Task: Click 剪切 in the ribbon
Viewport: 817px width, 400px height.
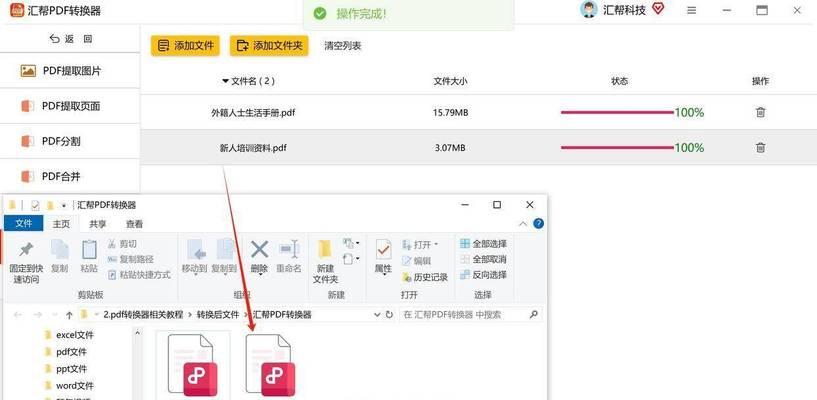Action: coord(123,244)
